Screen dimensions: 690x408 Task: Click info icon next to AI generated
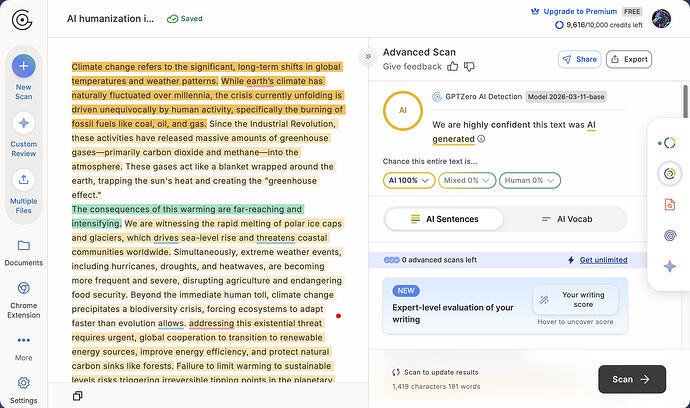[481, 139]
